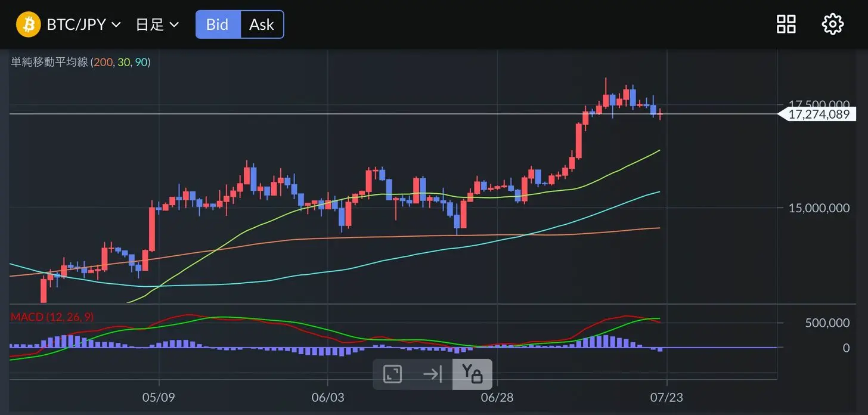Jump to latest candle arrow icon

coord(432,374)
